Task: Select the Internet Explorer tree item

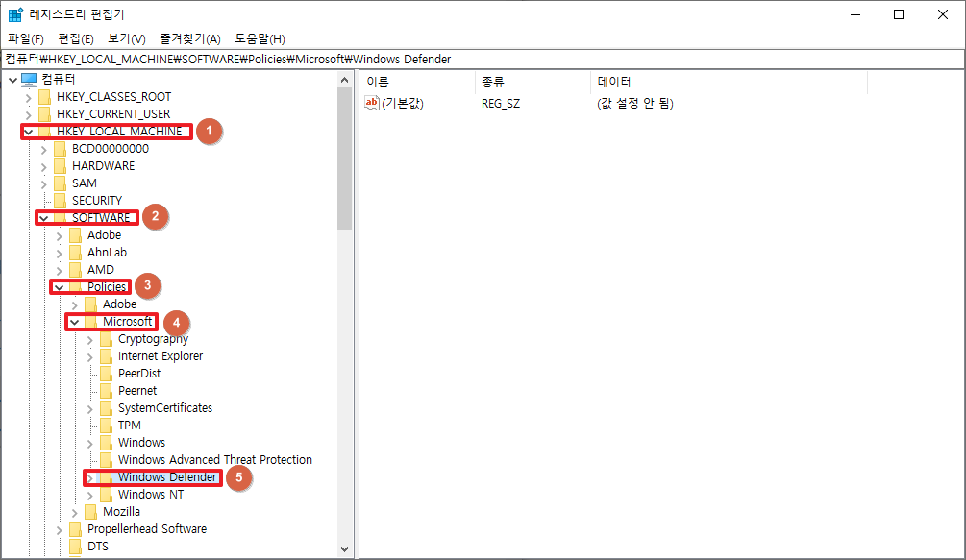Action: pyautogui.click(x=159, y=355)
